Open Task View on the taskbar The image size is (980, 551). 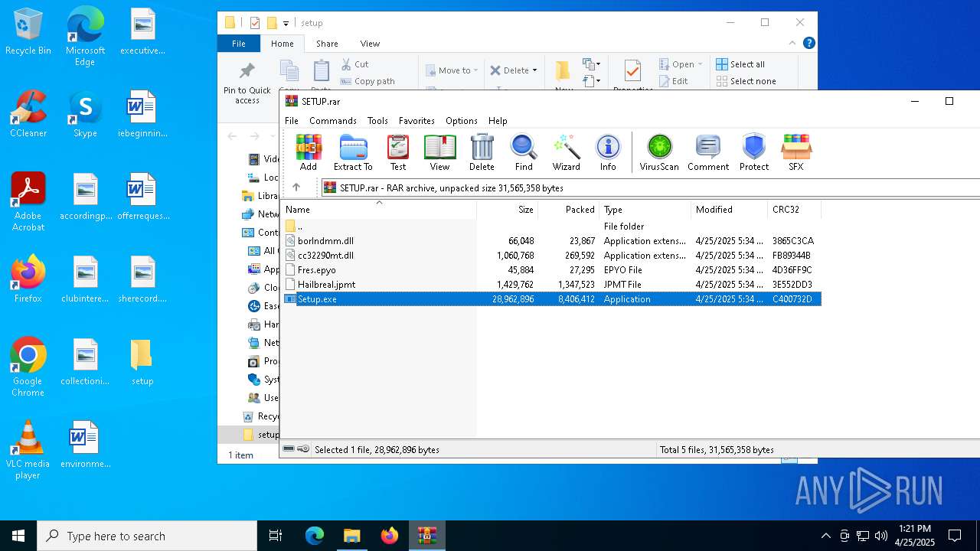click(x=276, y=536)
